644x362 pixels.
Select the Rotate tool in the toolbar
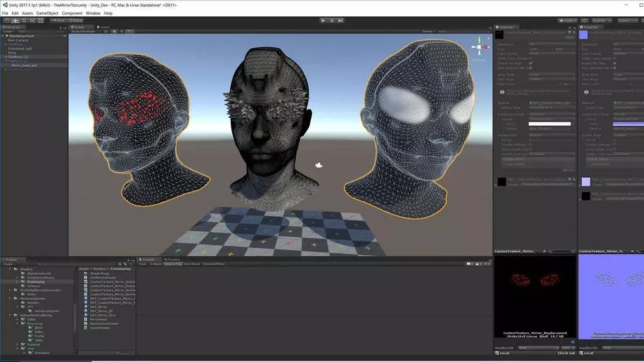coord(24,20)
